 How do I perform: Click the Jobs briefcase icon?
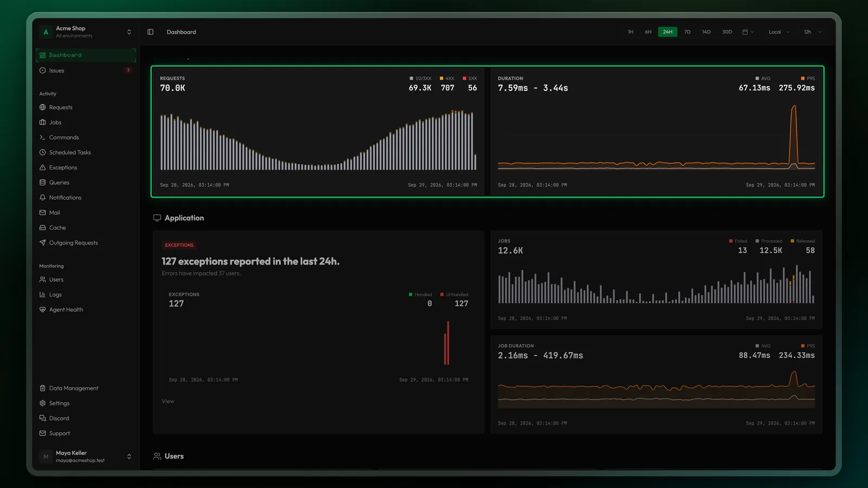pyautogui.click(x=42, y=123)
